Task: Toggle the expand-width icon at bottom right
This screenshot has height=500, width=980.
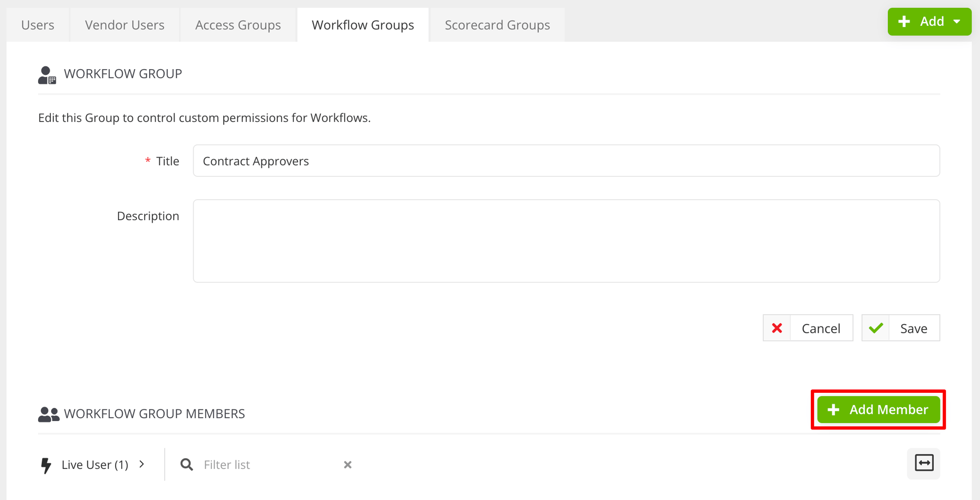Action: pyautogui.click(x=923, y=464)
